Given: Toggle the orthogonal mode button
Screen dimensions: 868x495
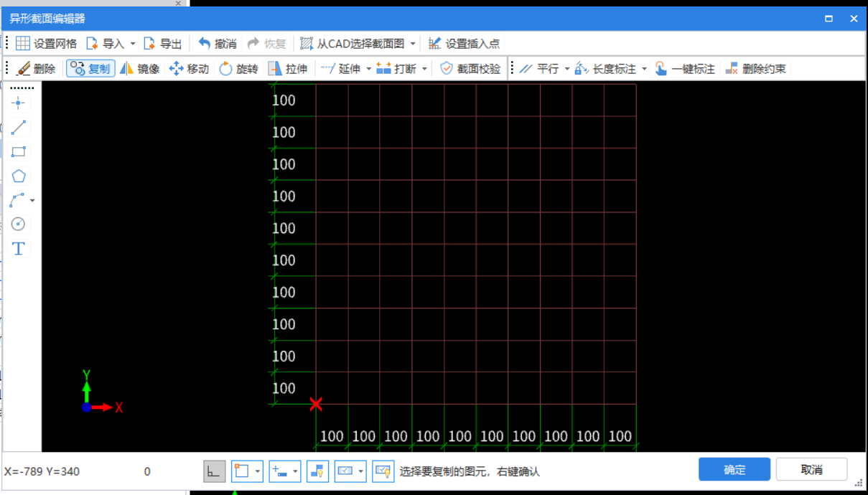Looking at the screenshot, I should pyautogui.click(x=215, y=471).
